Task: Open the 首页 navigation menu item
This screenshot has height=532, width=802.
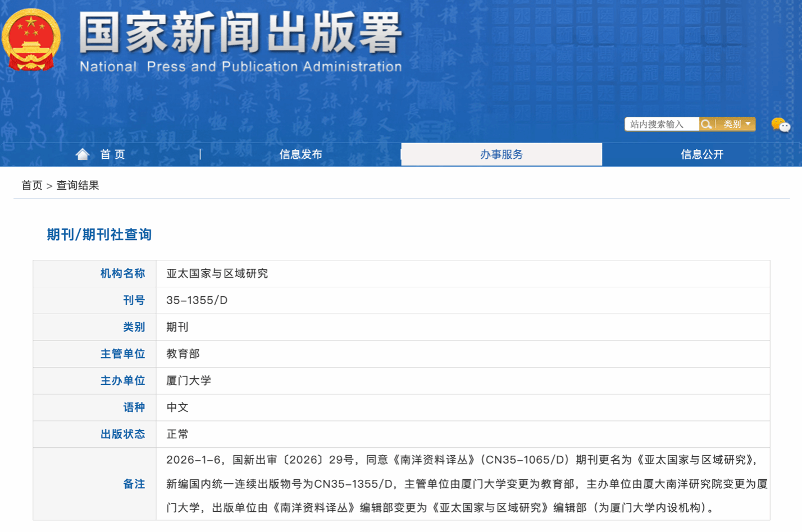Action: coord(112,154)
